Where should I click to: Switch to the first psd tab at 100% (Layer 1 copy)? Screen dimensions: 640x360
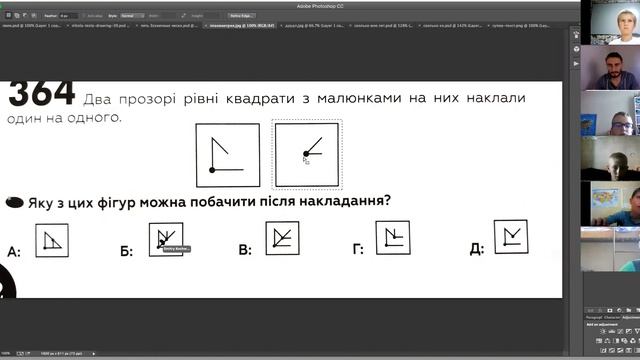tap(32, 26)
